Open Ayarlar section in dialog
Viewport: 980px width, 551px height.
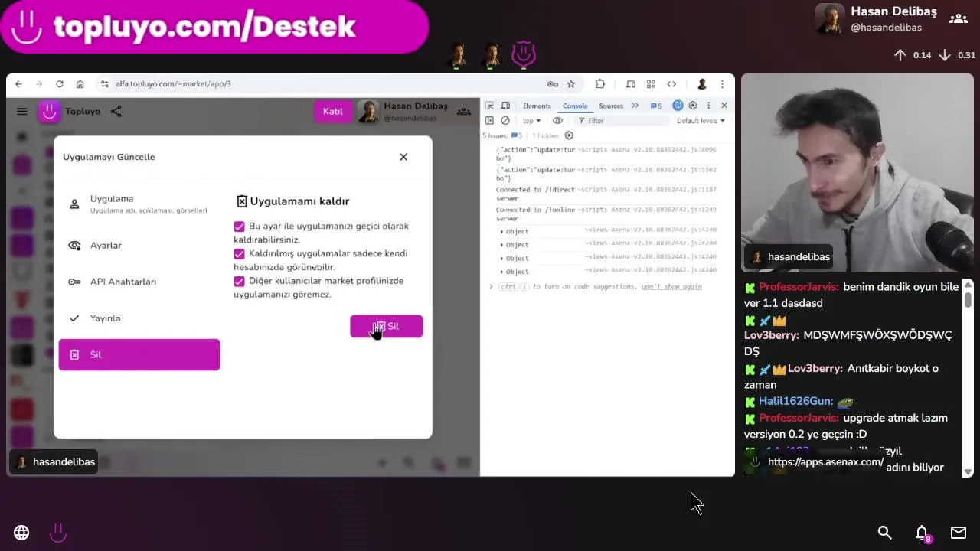[x=139, y=246]
